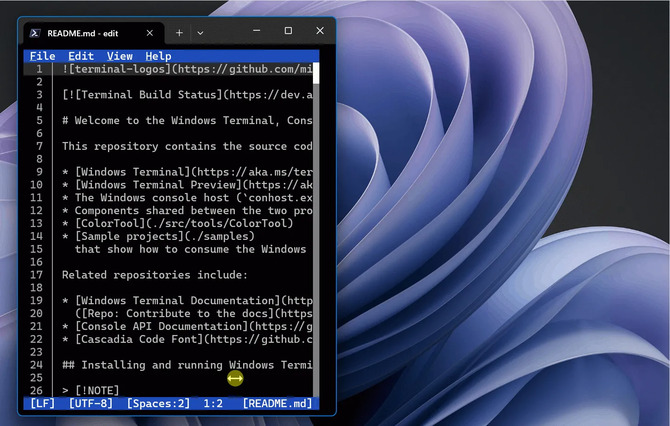Click the [LF] line ending indicator
The height and width of the screenshot is (426, 670).
click(x=42, y=403)
